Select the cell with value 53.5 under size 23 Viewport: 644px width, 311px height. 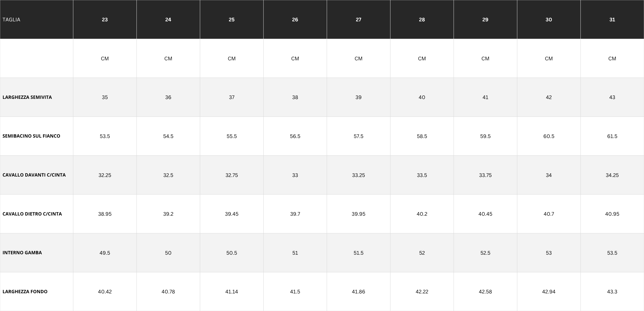point(105,136)
